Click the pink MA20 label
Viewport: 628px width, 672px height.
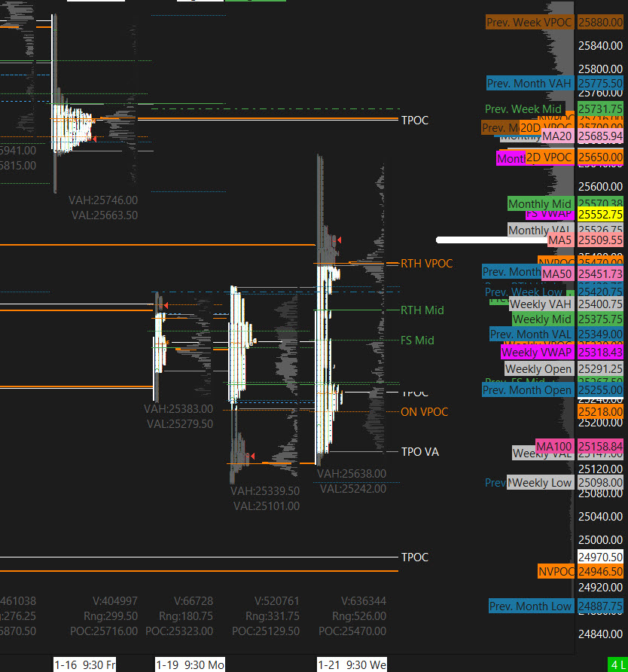click(x=557, y=136)
